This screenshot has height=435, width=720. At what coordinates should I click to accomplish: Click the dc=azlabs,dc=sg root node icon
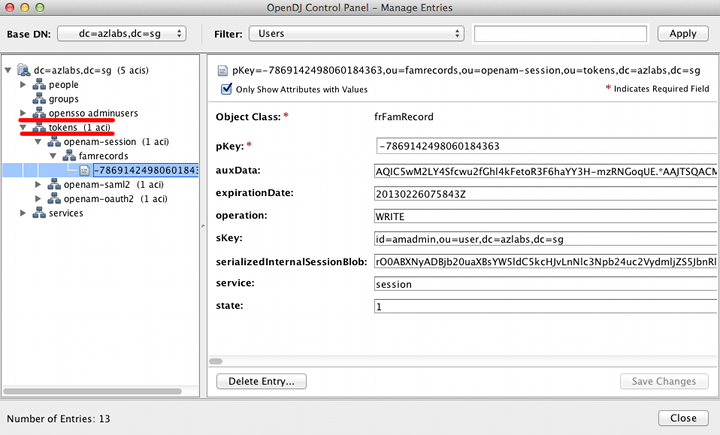click(24, 70)
